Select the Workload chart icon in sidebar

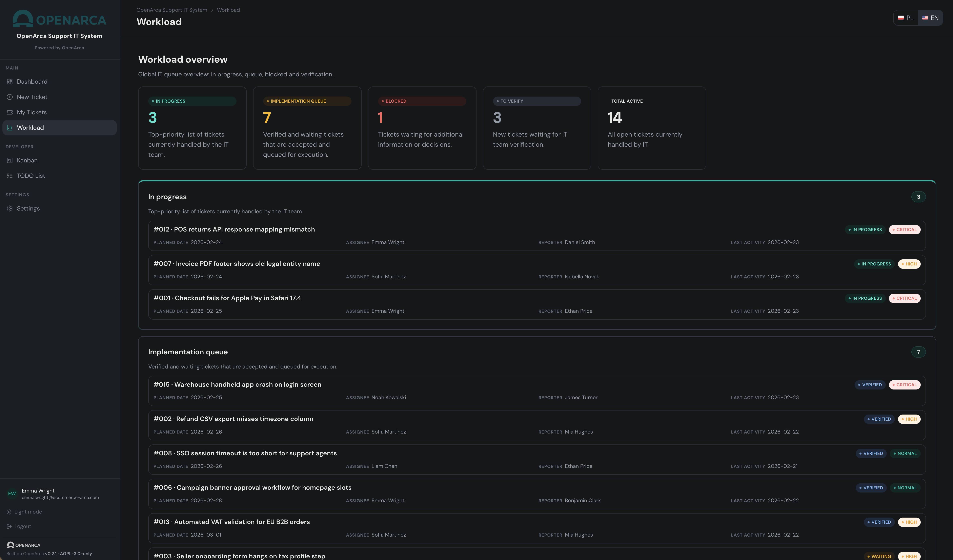(x=9, y=127)
